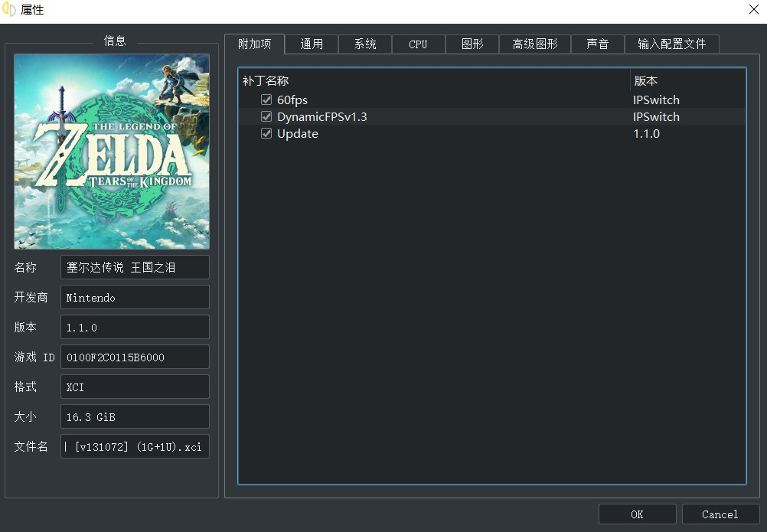The width and height of the screenshot is (767, 532).
Task: Switch to the 高级图形 tab
Action: (536, 44)
